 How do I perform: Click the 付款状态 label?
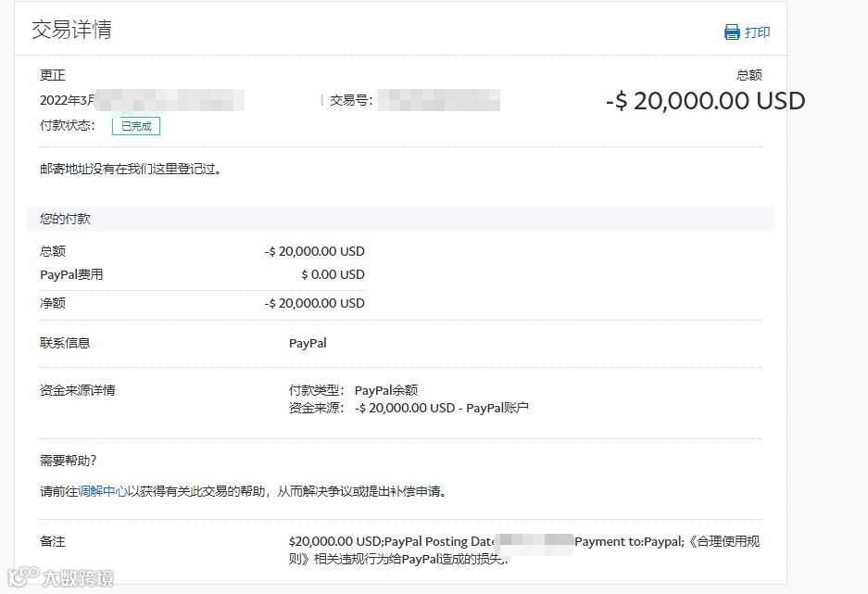67,126
